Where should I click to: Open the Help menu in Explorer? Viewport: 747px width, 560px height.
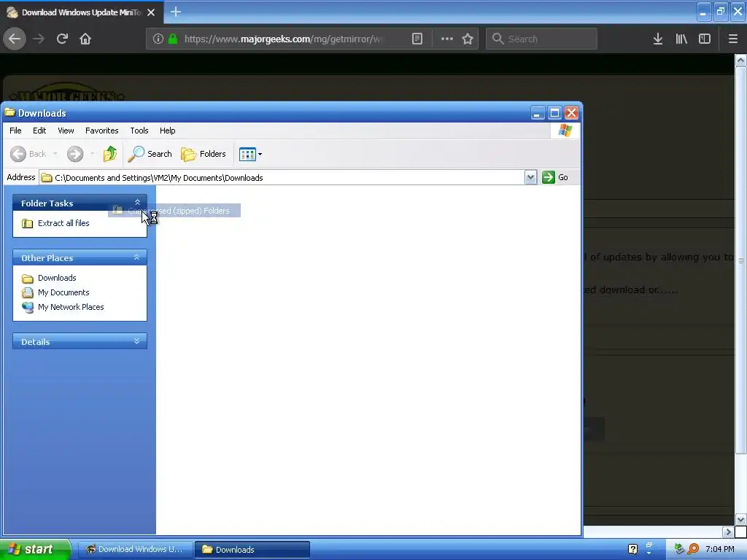pyautogui.click(x=167, y=131)
